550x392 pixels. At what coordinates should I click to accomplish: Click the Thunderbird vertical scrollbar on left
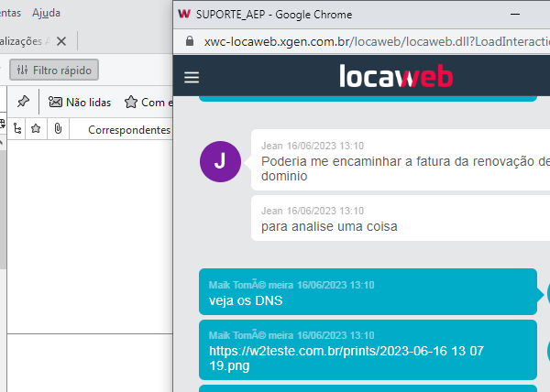tap(3, 210)
